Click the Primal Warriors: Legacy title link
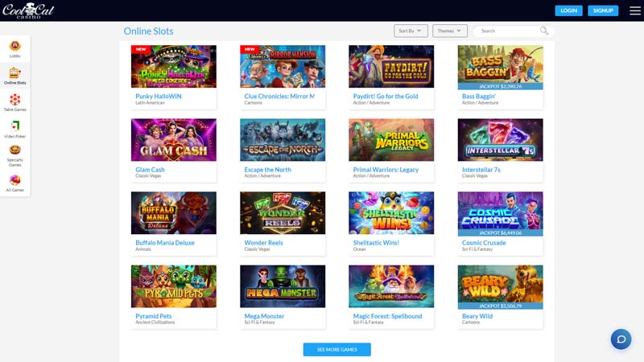644x362 pixels. tap(386, 170)
